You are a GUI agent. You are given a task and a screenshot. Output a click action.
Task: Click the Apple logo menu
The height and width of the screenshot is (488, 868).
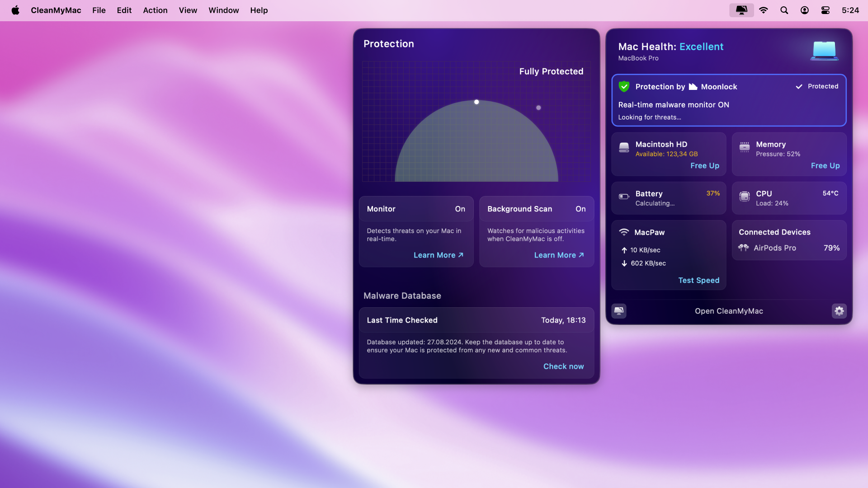coord(15,10)
